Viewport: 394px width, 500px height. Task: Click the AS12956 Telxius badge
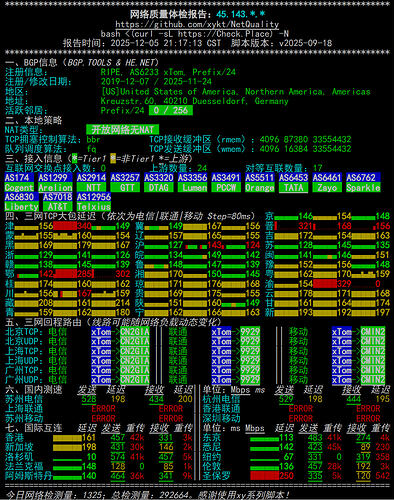point(94,202)
